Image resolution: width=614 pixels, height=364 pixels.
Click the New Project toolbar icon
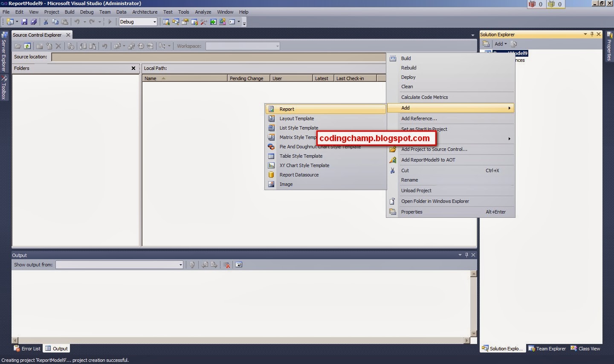coord(10,22)
